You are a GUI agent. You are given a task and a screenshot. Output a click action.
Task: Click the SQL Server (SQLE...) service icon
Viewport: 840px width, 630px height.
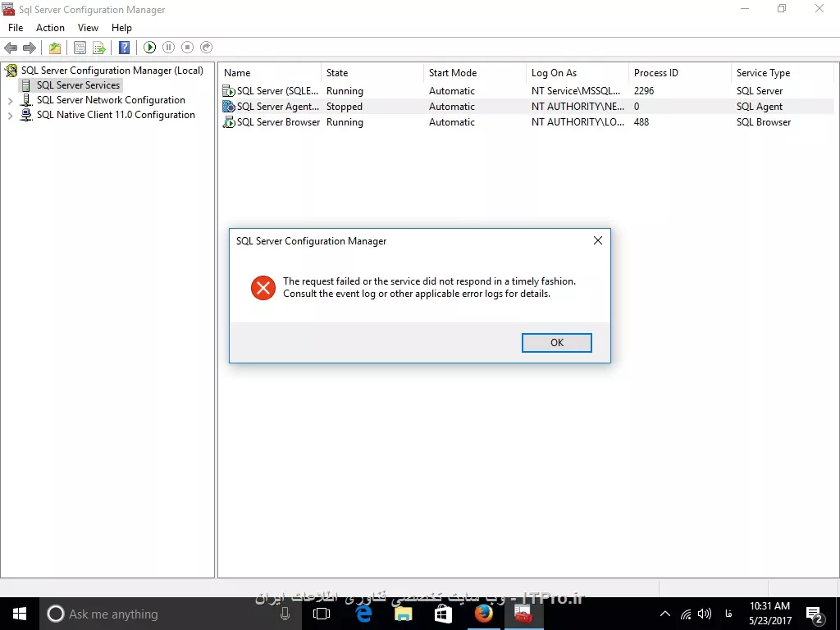(x=229, y=91)
